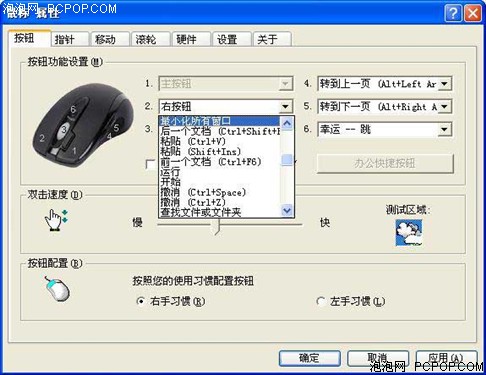Click the 办公快捷按钮 button
This screenshot has height=375, width=486.
click(385, 163)
